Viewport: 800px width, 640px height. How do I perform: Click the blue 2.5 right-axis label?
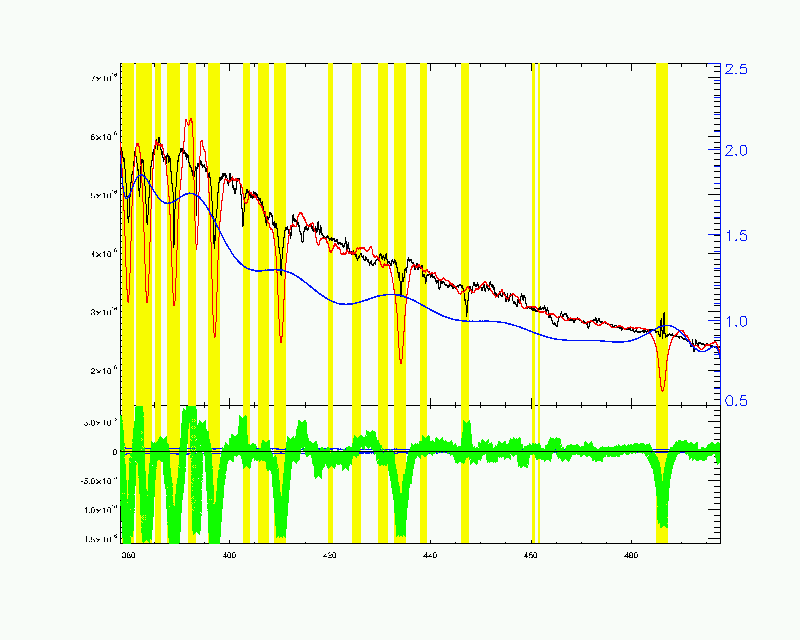(x=736, y=69)
